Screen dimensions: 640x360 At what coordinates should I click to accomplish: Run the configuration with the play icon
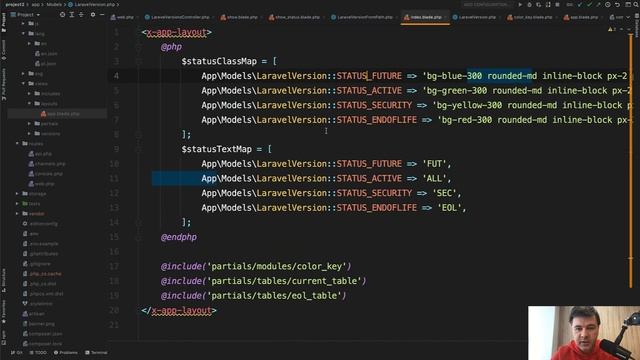pyautogui.click(x=520, y=5)
